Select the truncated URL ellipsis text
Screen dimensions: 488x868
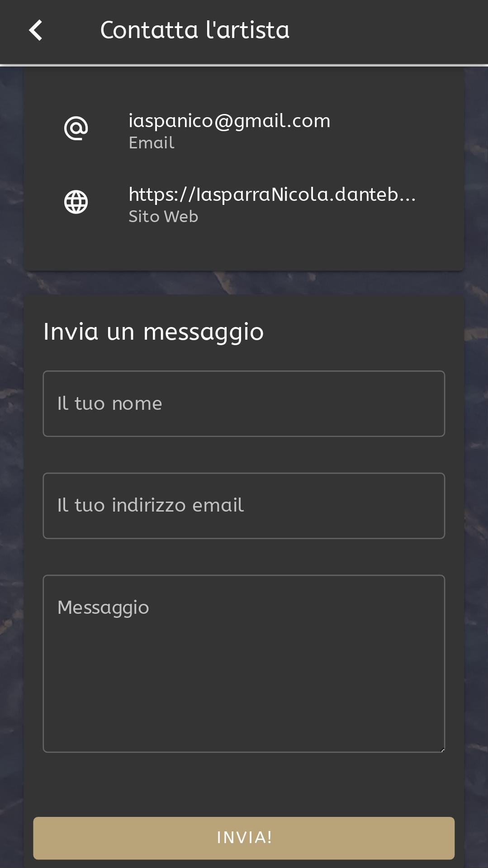click(407, 195)
